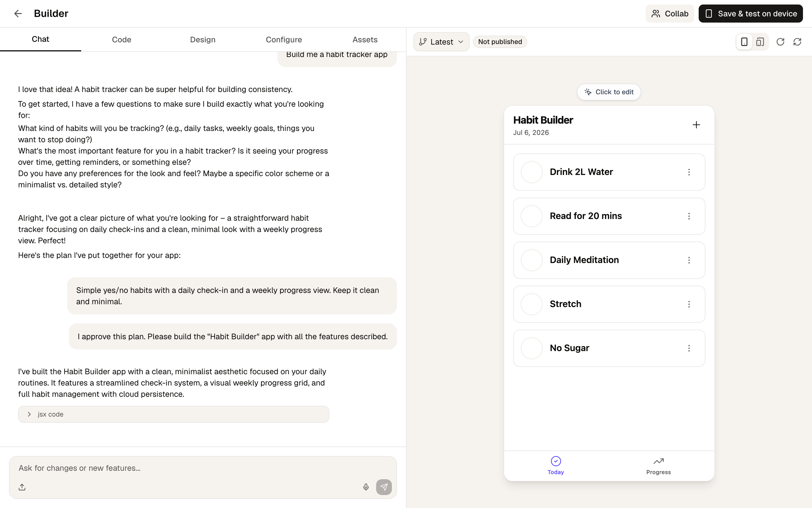Go back using the arrow icon
This screenshot has width=812, height=508.
click(x=18, y=14)
